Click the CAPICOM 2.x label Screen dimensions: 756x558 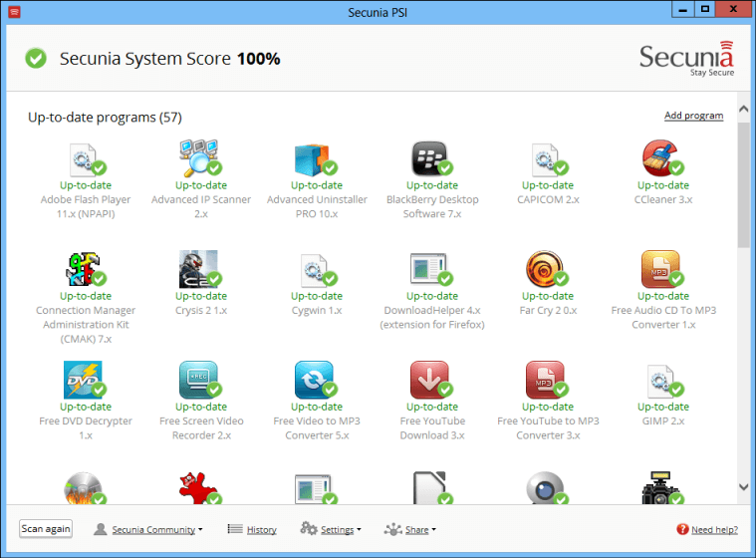(548, 199)
